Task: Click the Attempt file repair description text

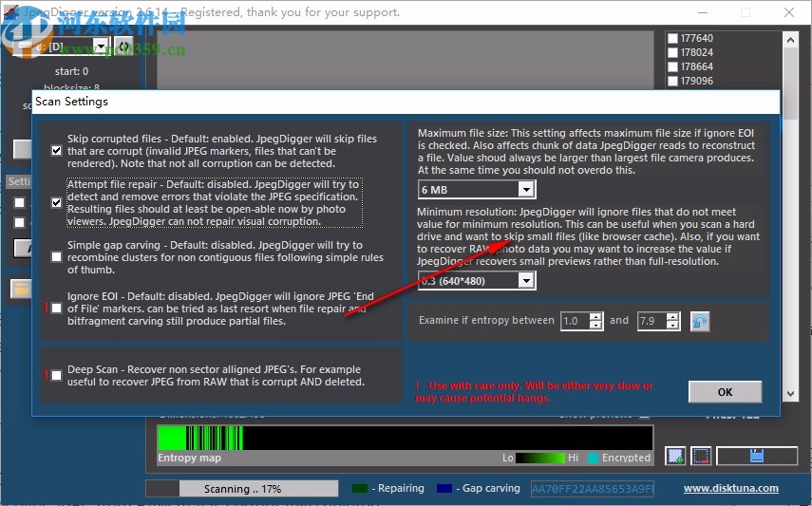Action: [214, 203]
